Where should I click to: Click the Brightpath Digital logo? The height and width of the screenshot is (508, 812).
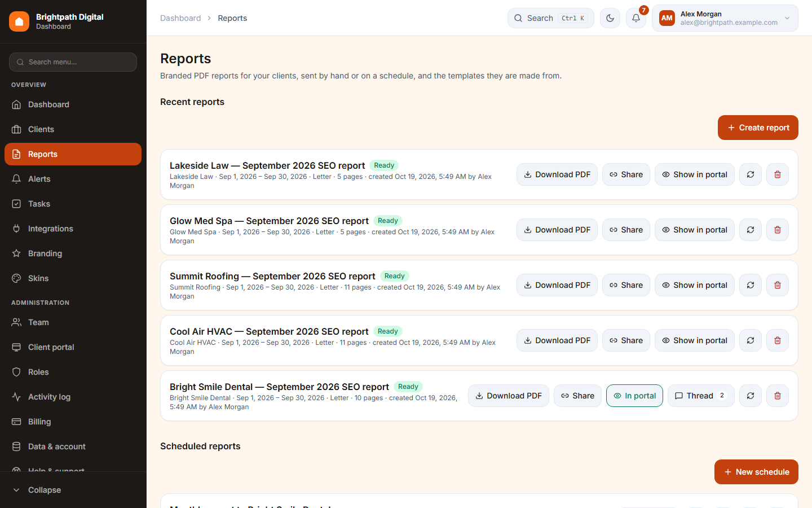pos(19,21)
